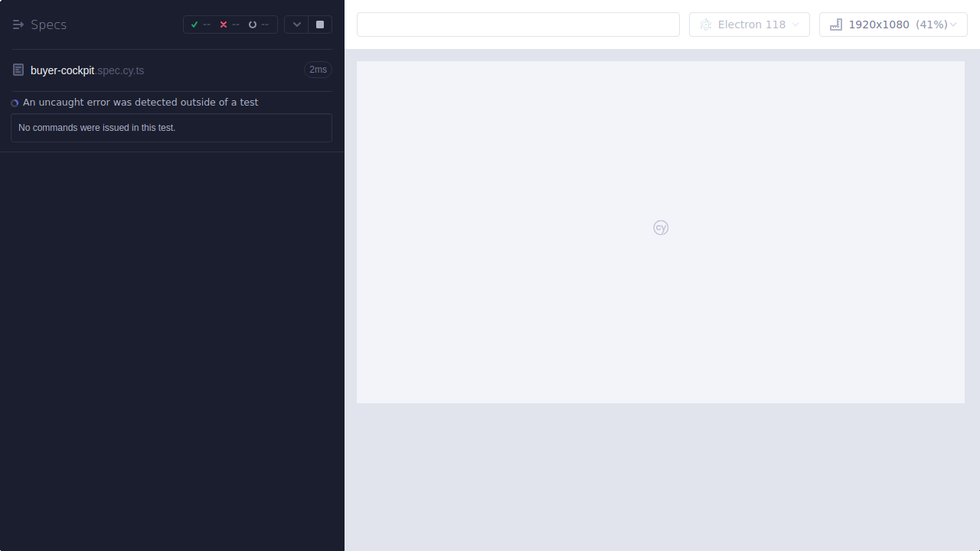Click the pending tests circle icon
Viewport: 980px width, 551px height.
253,24
